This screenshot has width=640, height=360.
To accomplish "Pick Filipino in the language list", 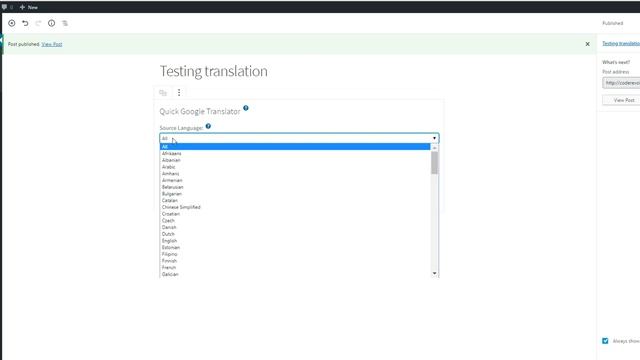I will tap(295, 254).
